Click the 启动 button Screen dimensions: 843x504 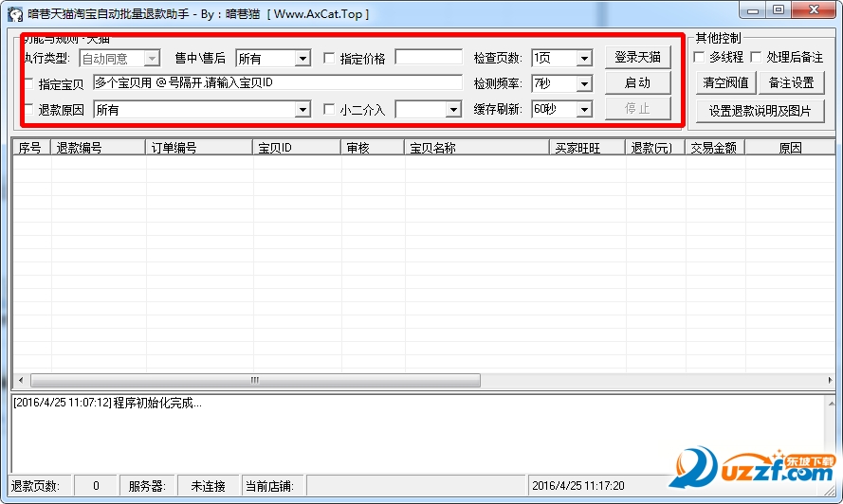click(637, 82)
